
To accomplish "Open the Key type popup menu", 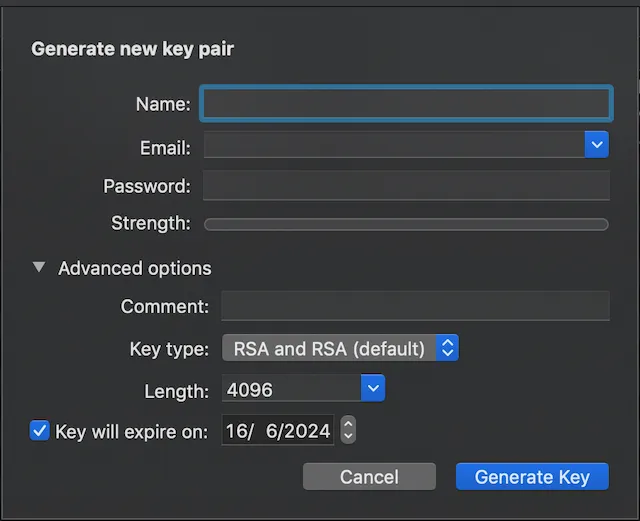I will pyautogui.click(x=339, y=348).
